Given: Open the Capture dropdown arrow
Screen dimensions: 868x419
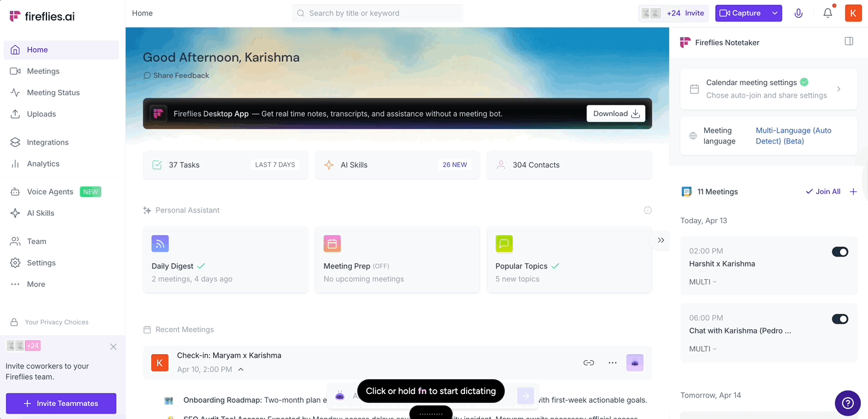Looking at the screenshot, I should pos(775,13).
